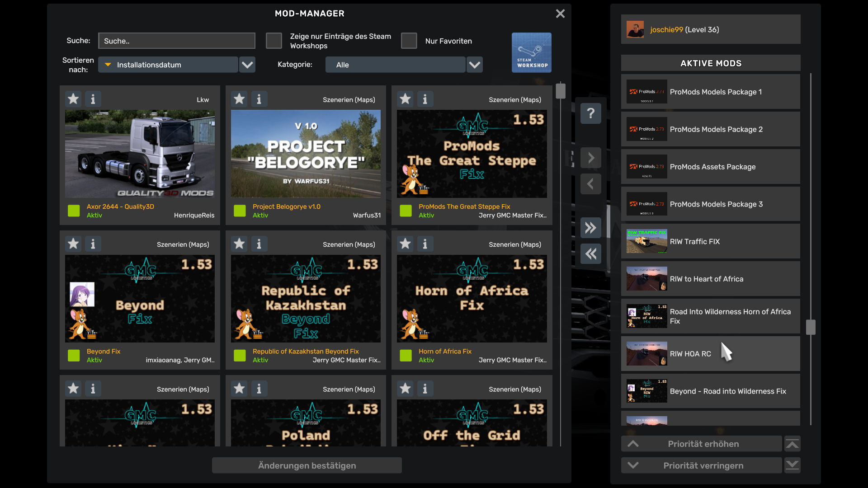The image size is (868, 488).
Task: Close the Mod-Manager window
Action: point(561,14)
